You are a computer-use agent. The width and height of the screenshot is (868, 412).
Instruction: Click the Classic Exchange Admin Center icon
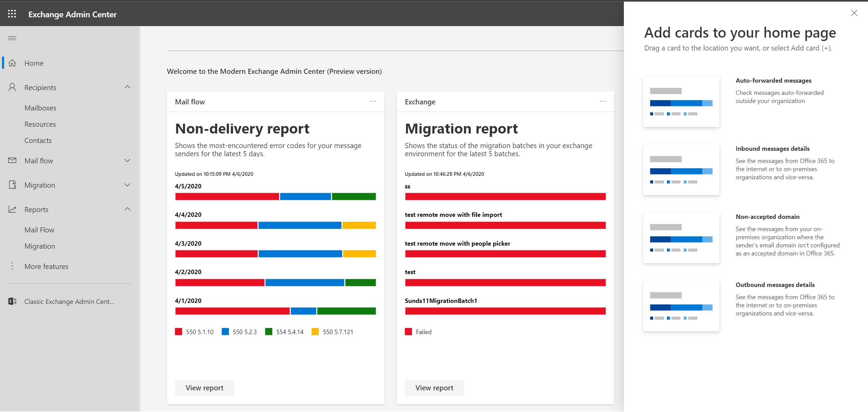tap(12, 301)
